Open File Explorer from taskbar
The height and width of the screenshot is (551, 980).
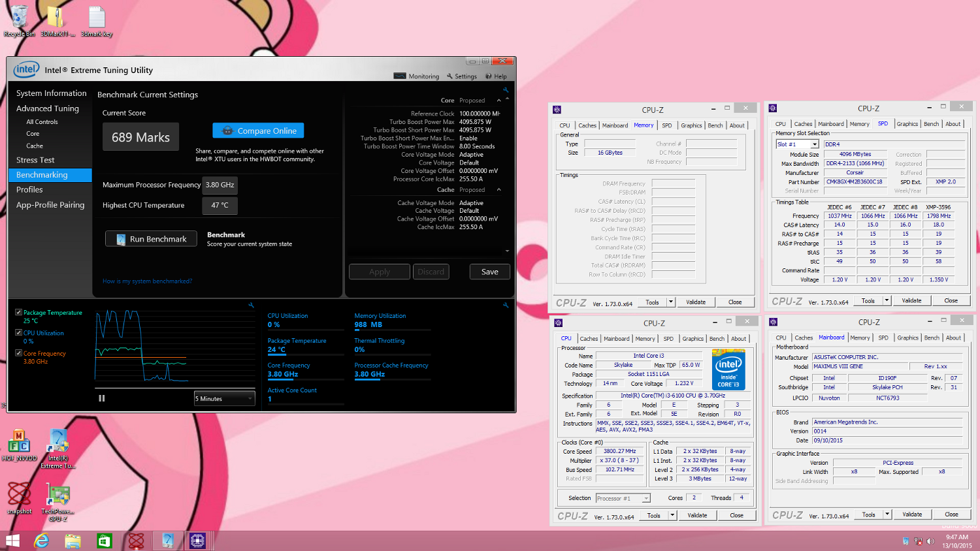click(73, 541)
